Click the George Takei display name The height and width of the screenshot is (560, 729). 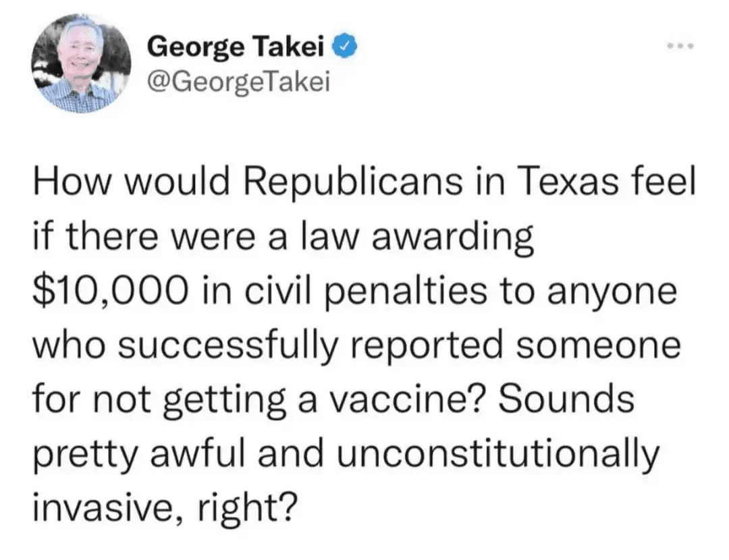pyautogui.click(x=238, y=49)
